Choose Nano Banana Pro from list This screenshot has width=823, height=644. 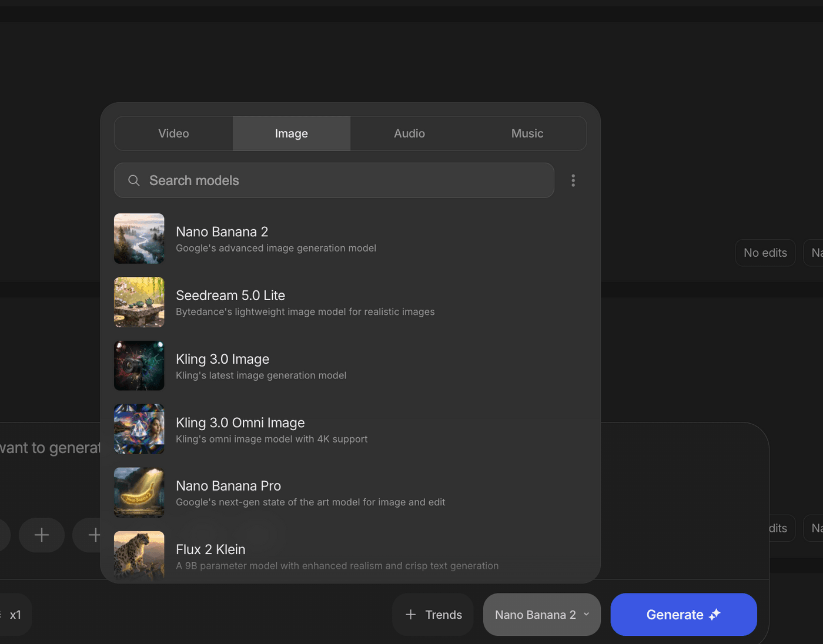(229, 487)
